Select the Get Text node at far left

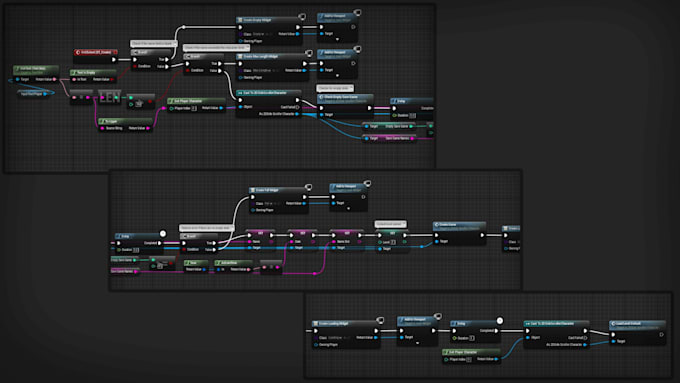click(x=36, y=74)
